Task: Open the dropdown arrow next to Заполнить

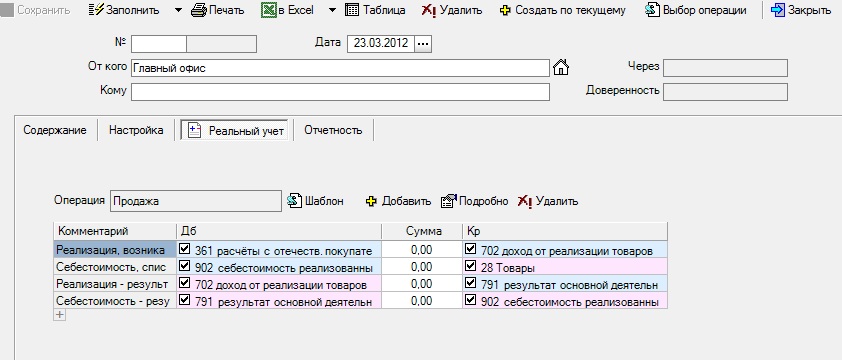Action: (178, 10)
